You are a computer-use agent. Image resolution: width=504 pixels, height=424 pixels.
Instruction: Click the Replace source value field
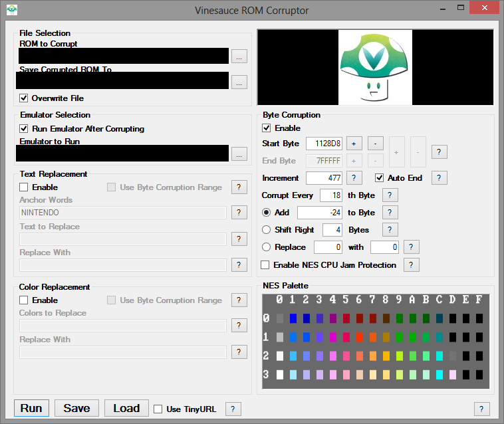(x=328, y=247)
